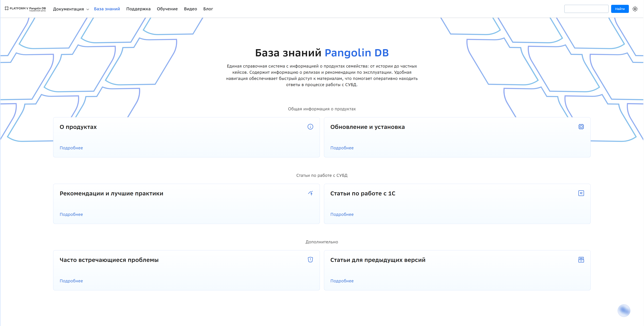644x326 pixels.
Task: Click the Статьи для предыдущих версий heading
Action: 378,260
